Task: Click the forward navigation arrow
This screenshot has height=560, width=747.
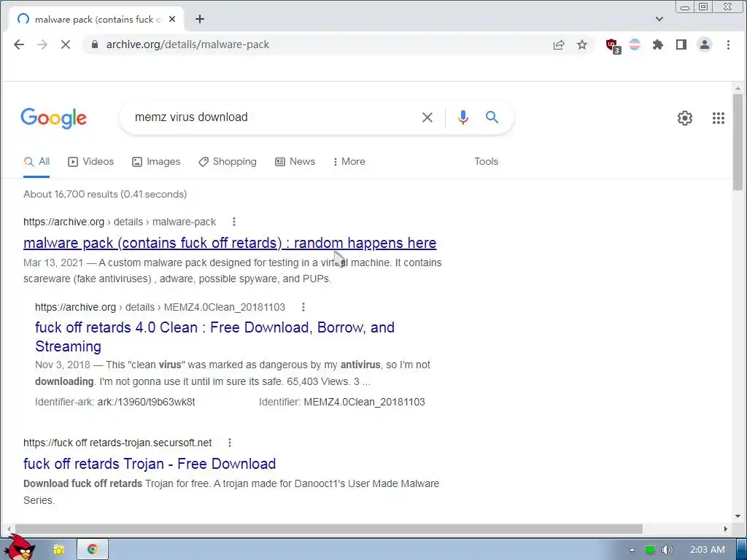Action: (42, 44)
